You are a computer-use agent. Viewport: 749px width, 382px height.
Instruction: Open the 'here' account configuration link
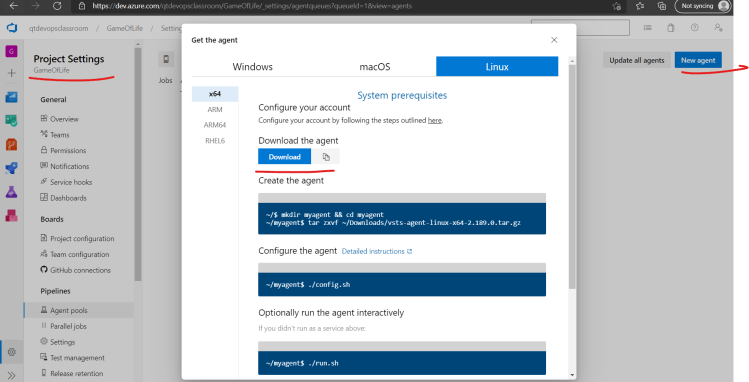coord(435,120)
